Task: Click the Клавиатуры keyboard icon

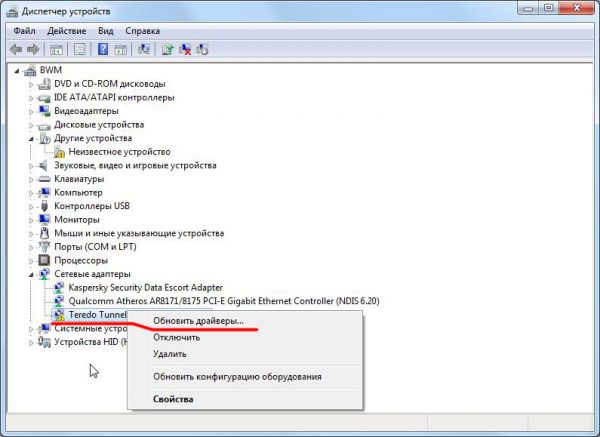Action: click(x=44, y=179)
